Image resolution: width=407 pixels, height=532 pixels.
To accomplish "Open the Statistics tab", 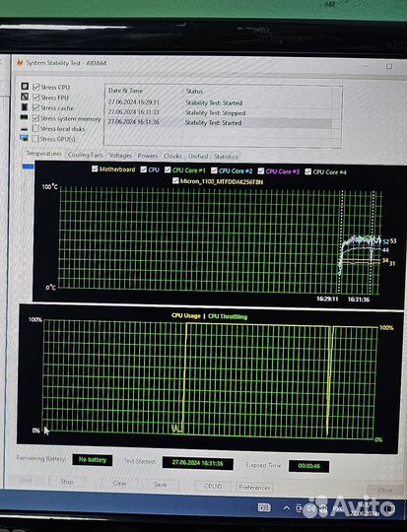I will [226, 157].
